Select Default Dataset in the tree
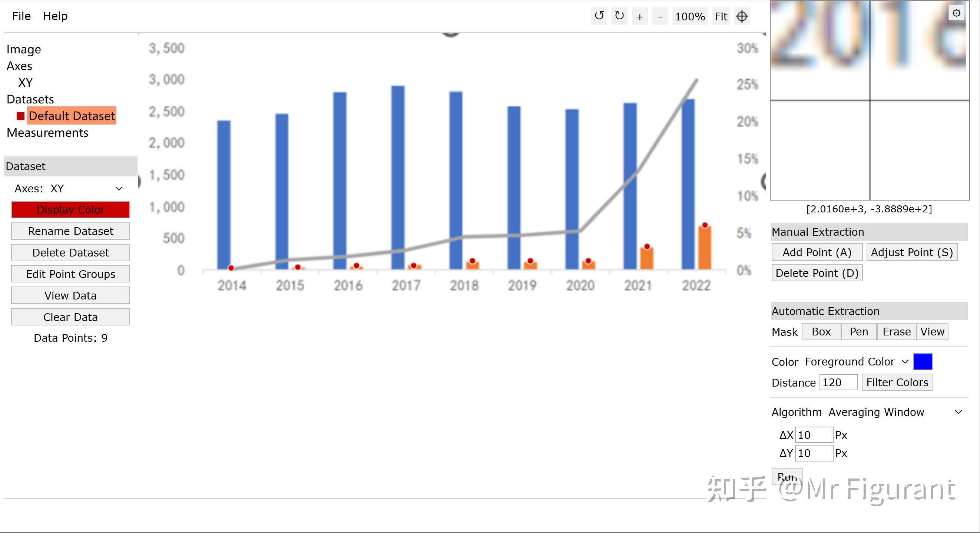 72,116
